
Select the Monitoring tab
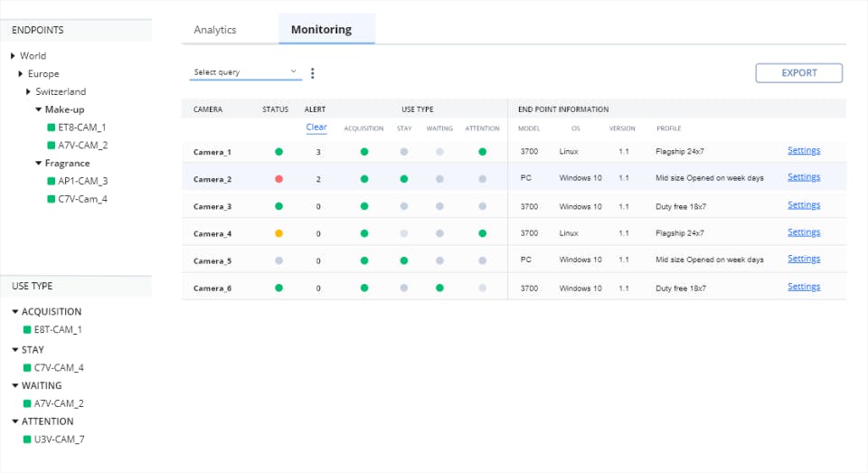coord(321,30)
